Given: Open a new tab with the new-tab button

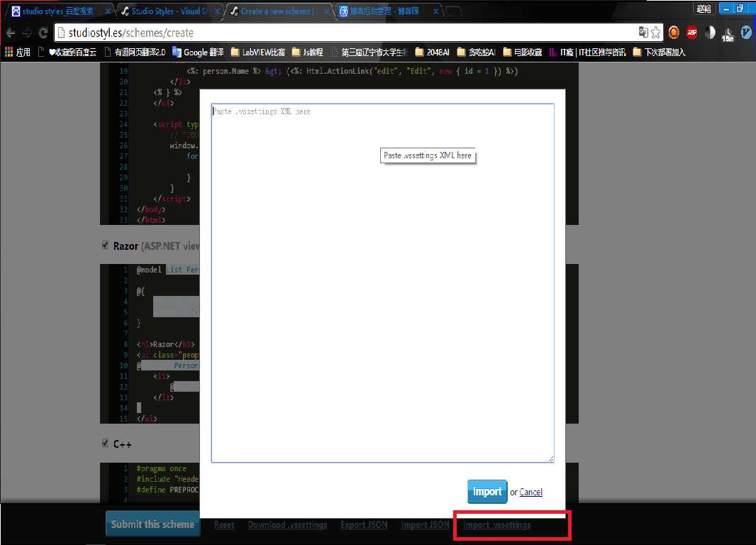Looking at the screenshot, I should pos(453,11).
